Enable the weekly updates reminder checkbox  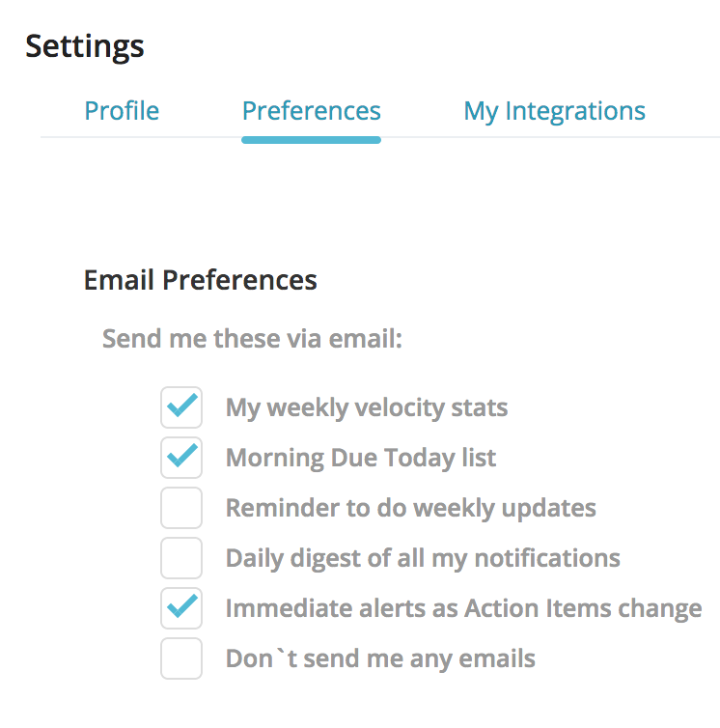[x=181, y=508]
